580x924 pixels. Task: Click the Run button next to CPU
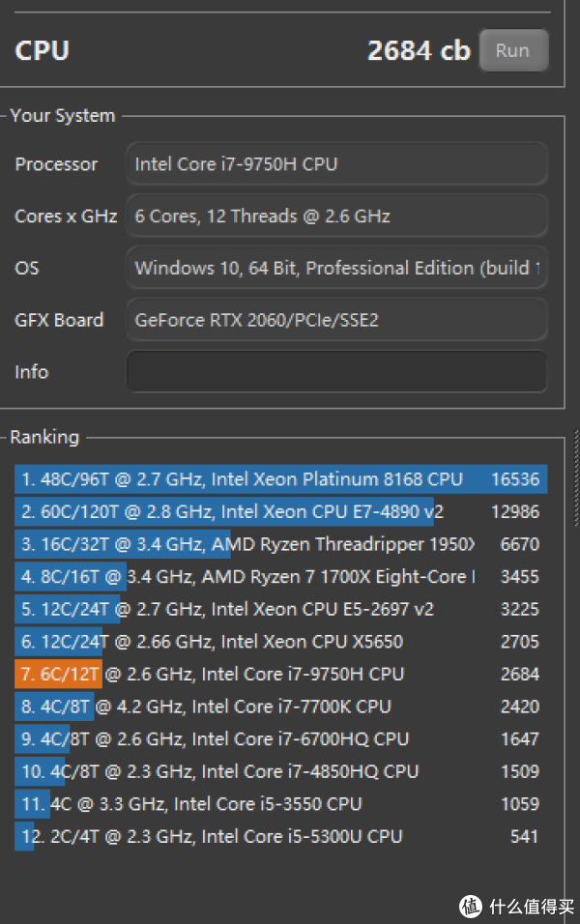(513, 51)
